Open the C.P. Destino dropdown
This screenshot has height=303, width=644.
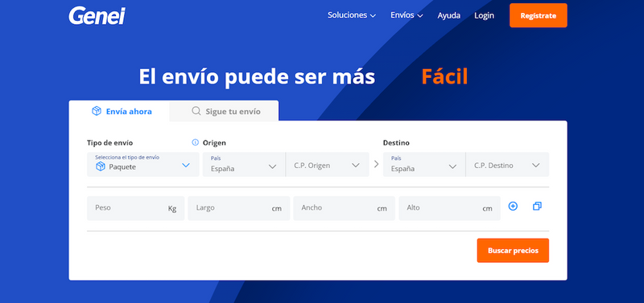(508, 165)
